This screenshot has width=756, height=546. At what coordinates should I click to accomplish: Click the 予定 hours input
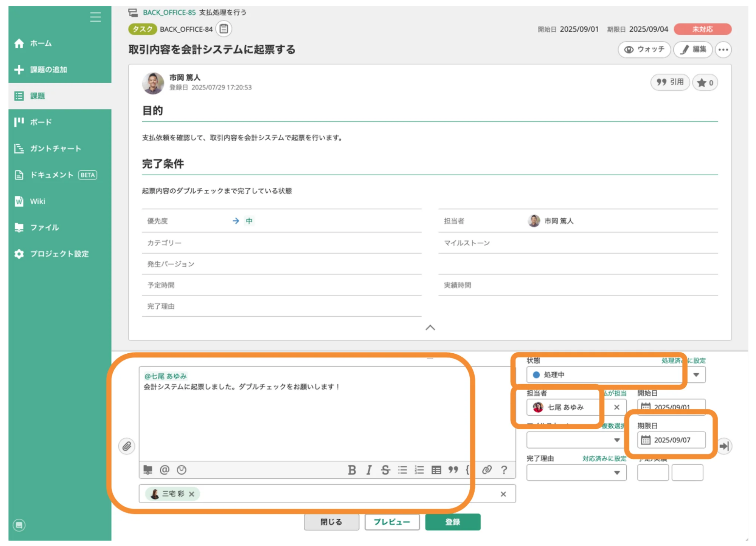[653, 473]
